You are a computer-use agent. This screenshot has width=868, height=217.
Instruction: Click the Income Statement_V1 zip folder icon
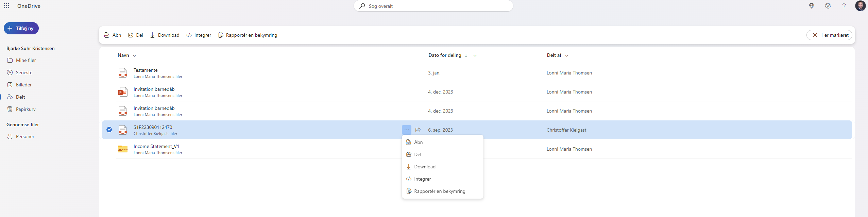point(123,149)
